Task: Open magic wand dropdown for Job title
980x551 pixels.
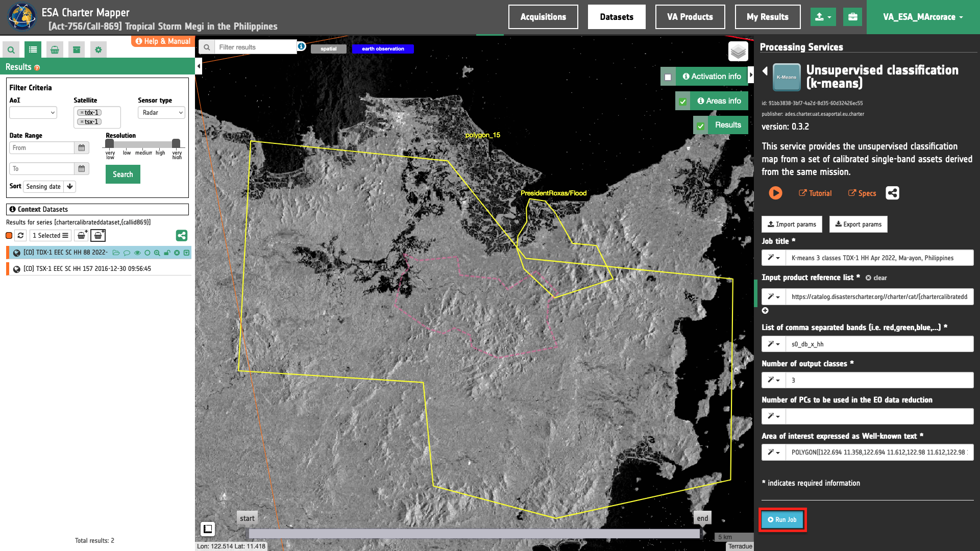Action: point(773,258)
